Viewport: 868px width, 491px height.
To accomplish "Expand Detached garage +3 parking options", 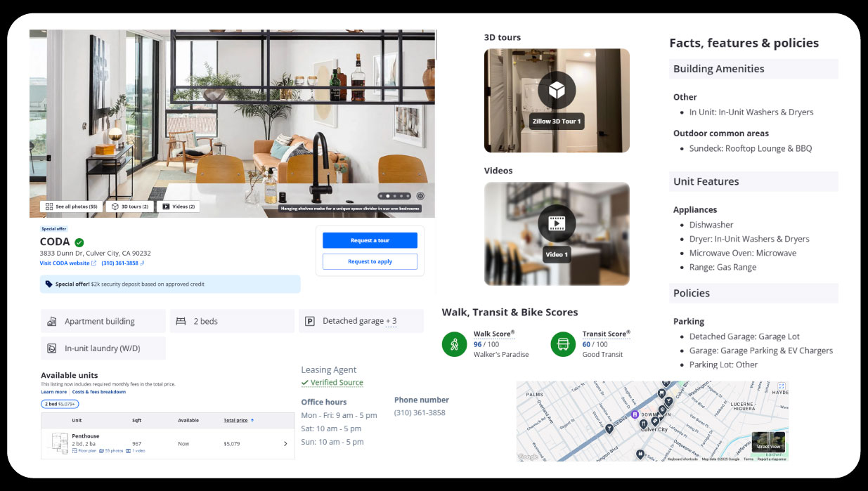I will (390, 321).
